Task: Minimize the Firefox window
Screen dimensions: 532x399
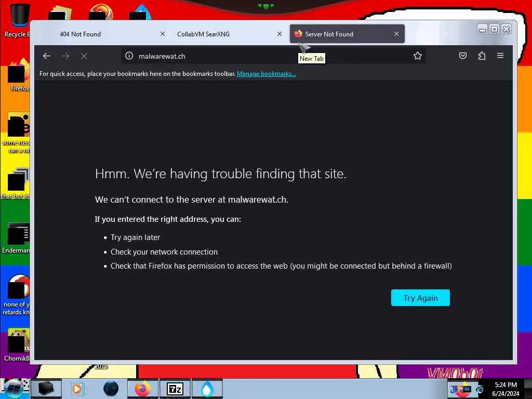Action: pos(482,30)
